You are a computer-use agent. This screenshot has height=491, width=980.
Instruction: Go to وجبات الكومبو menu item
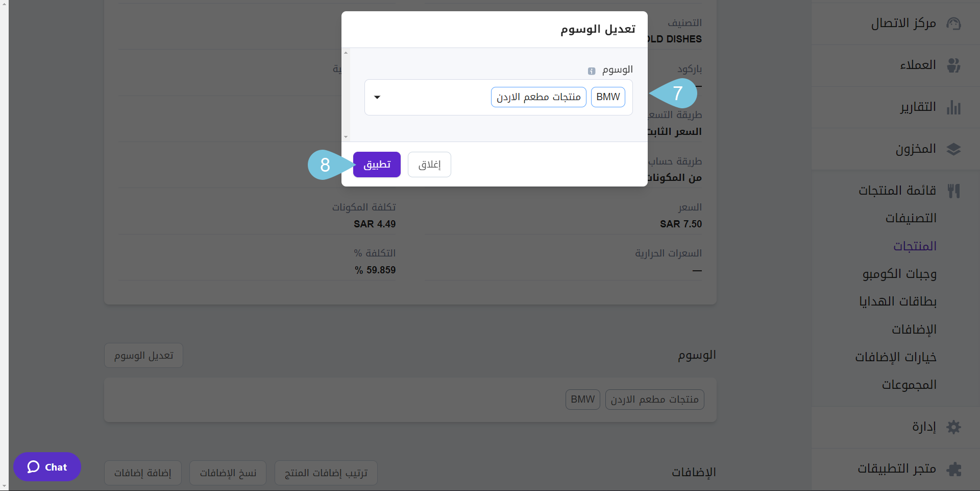coord(899,274)
